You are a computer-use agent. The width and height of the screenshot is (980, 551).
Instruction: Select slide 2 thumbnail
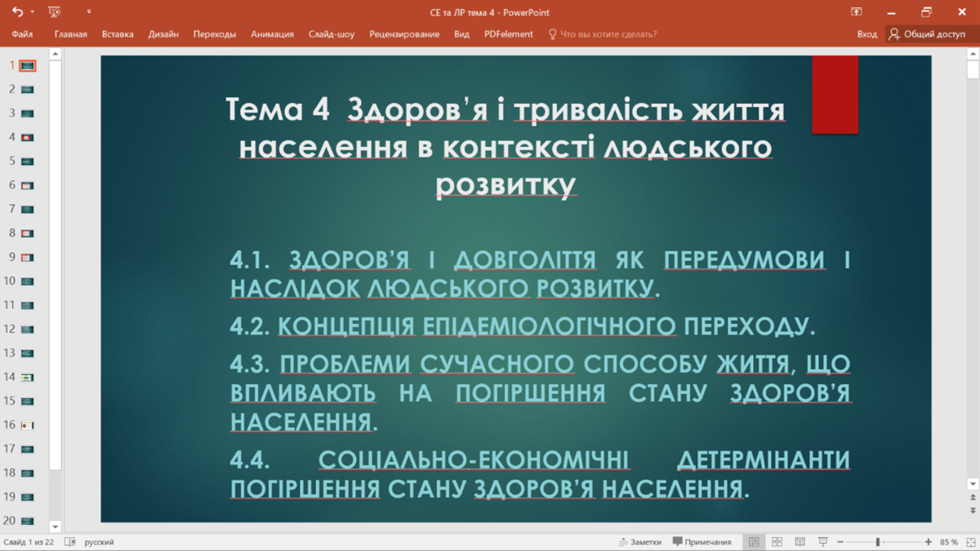tap(28, 89)
